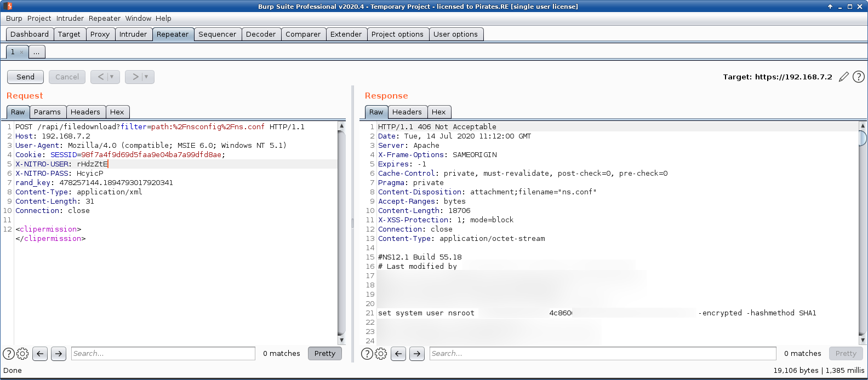Click the edit target pencil icon
The width and height of the screenshot is (868, 380).
click(x=844, y=77)
